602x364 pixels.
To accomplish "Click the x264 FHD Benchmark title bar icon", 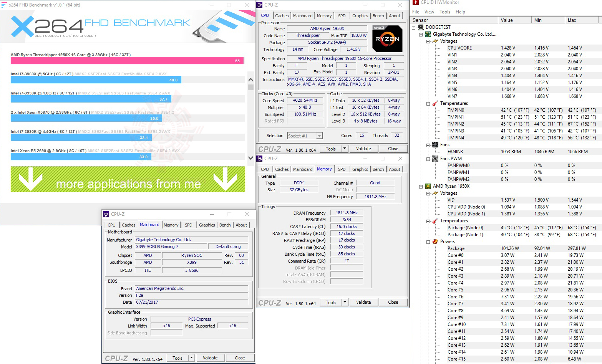I will pyautogui.click(x=4, y=5).
